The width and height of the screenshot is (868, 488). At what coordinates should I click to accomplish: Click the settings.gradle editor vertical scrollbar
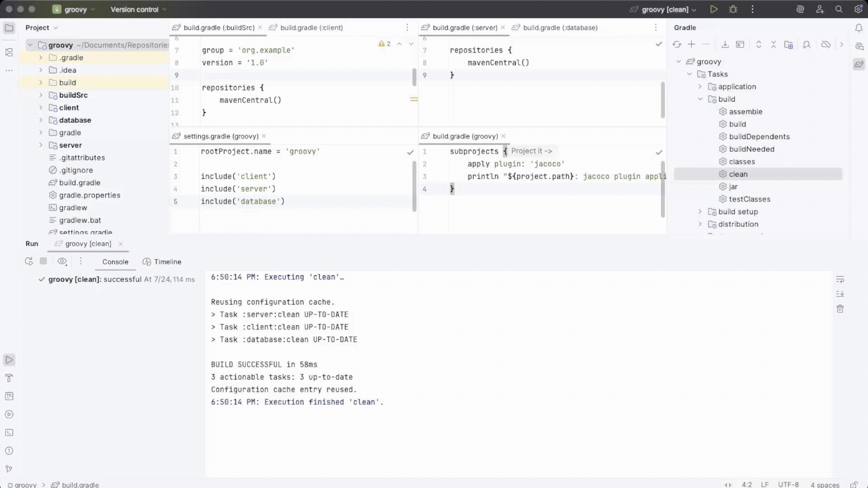click(414, 186)
